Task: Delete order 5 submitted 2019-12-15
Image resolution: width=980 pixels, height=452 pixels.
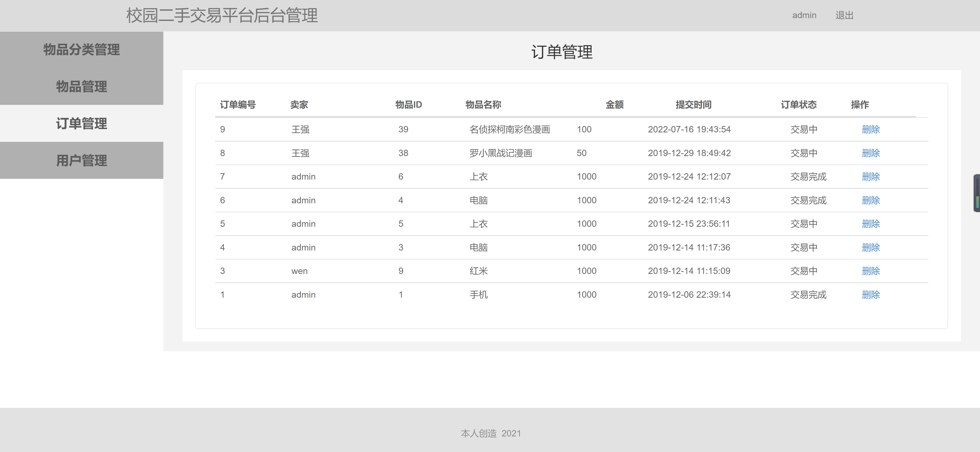Action: point(871,224)
